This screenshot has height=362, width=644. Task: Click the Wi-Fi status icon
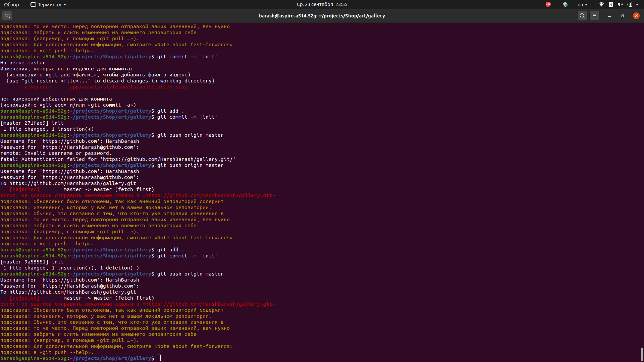click(x=601, y=4)
